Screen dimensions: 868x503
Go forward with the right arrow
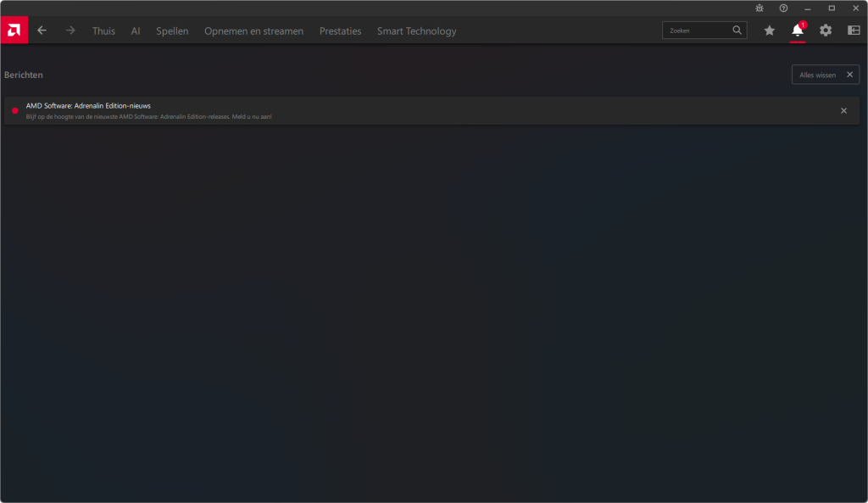coord(70,31)
